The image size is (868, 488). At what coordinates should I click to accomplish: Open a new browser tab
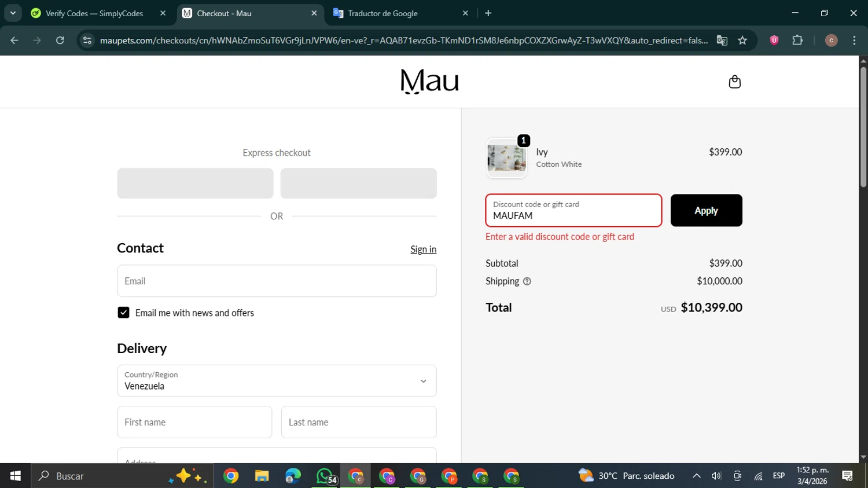488,13
